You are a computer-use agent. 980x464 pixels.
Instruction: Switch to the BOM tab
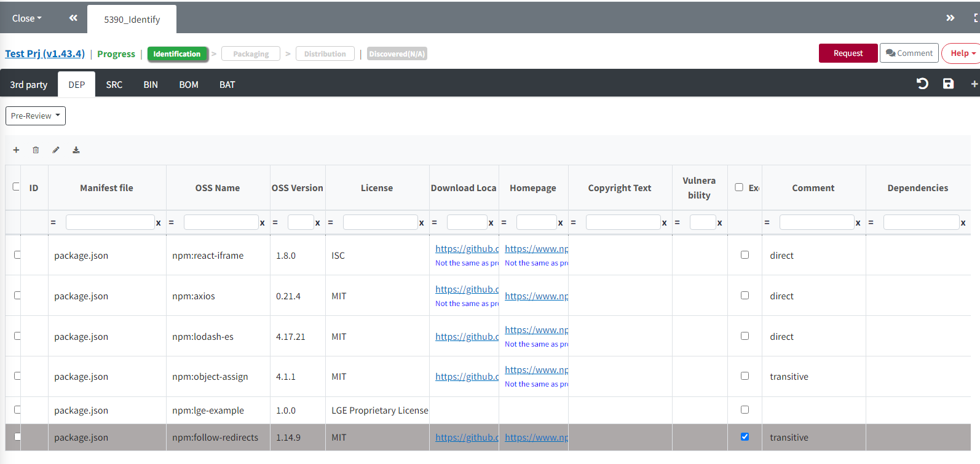point(189,84)
